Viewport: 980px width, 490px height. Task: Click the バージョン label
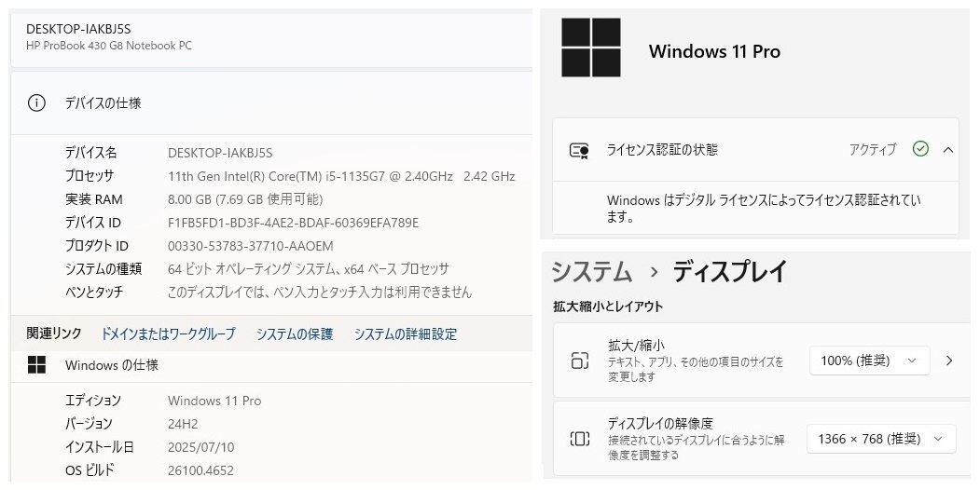point(89,424)
